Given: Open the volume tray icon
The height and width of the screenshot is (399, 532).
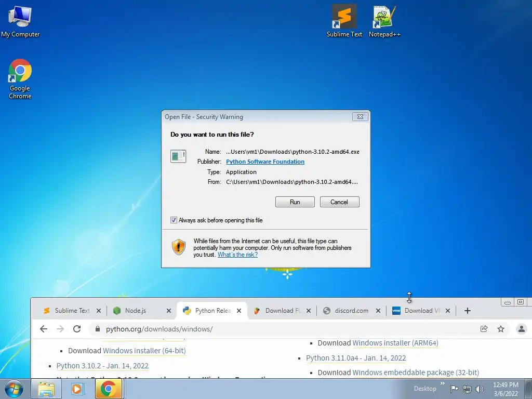Looking at the screenshot, I should (x=480, y=389).
